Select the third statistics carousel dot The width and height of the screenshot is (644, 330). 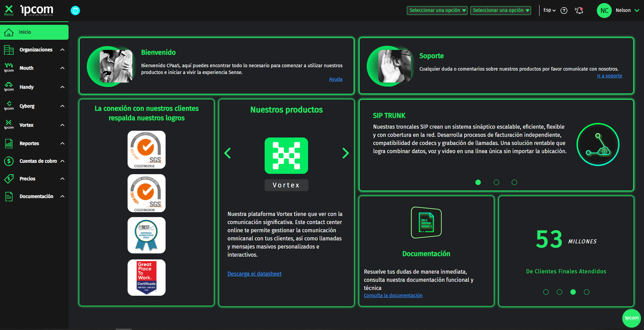(573, 292)
